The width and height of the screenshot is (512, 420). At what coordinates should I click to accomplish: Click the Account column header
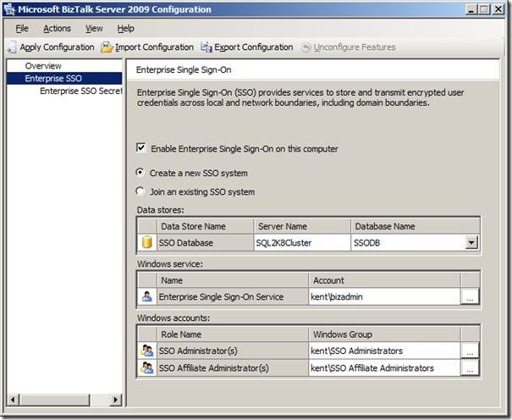[384, 280]
